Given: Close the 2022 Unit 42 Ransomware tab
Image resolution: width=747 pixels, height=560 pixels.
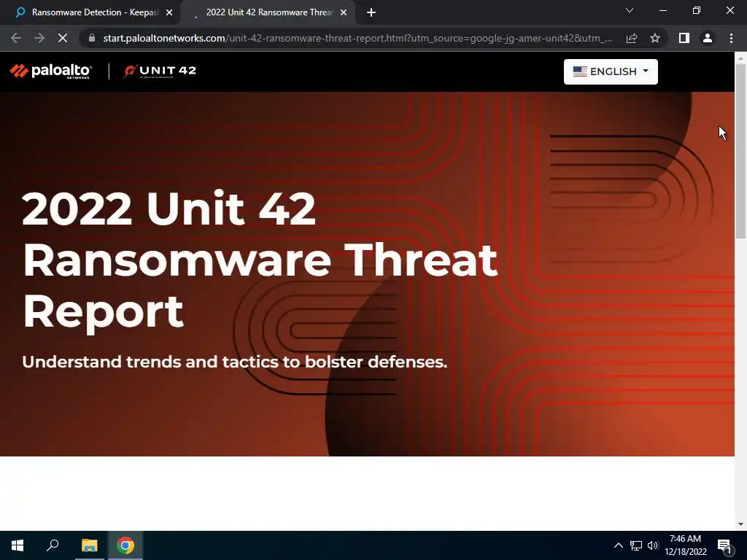Looking at the screenshot, I should point(344,13).
